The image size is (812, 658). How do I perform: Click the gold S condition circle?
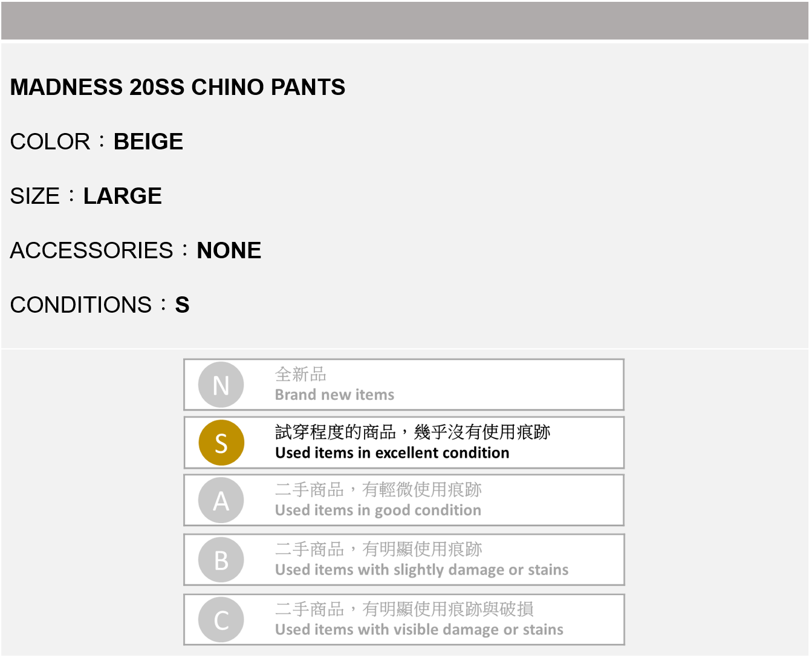[x=221, y=443]
